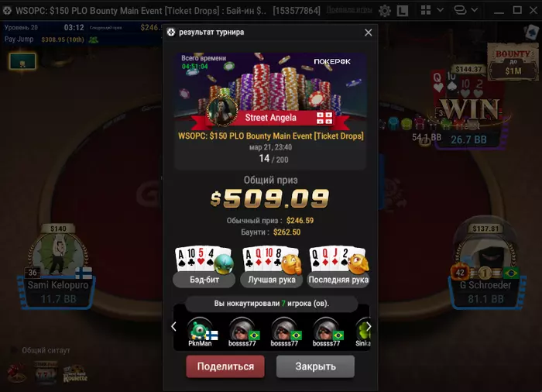This screenshot has width=542, height=392.
Task: Show previous knocked-out players with left arrow
Action: [173, 326]
